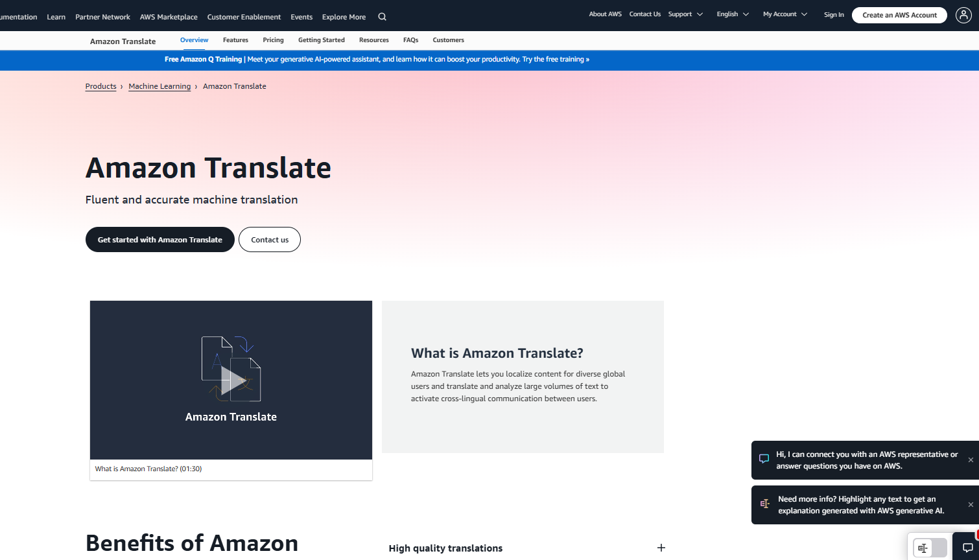Go to the Features tab
This screenshot has height=560, width=979.
(235, 40)
